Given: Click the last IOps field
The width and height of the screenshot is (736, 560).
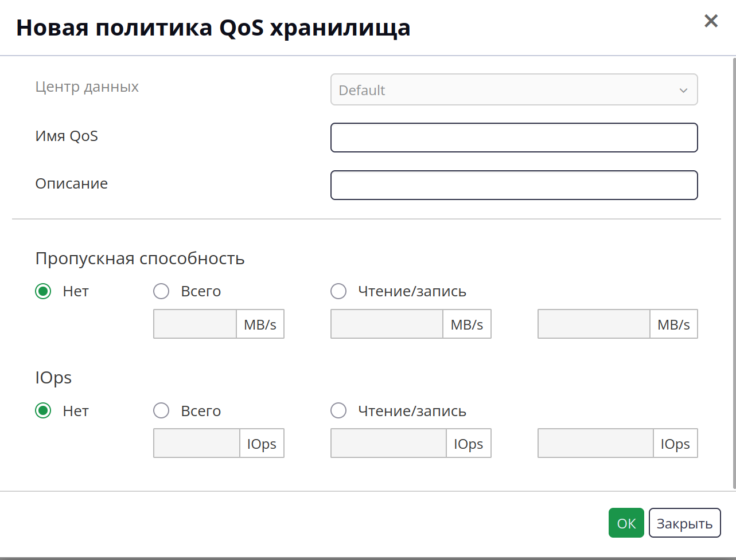Looking at the screenshot, I should pos(595,444).
